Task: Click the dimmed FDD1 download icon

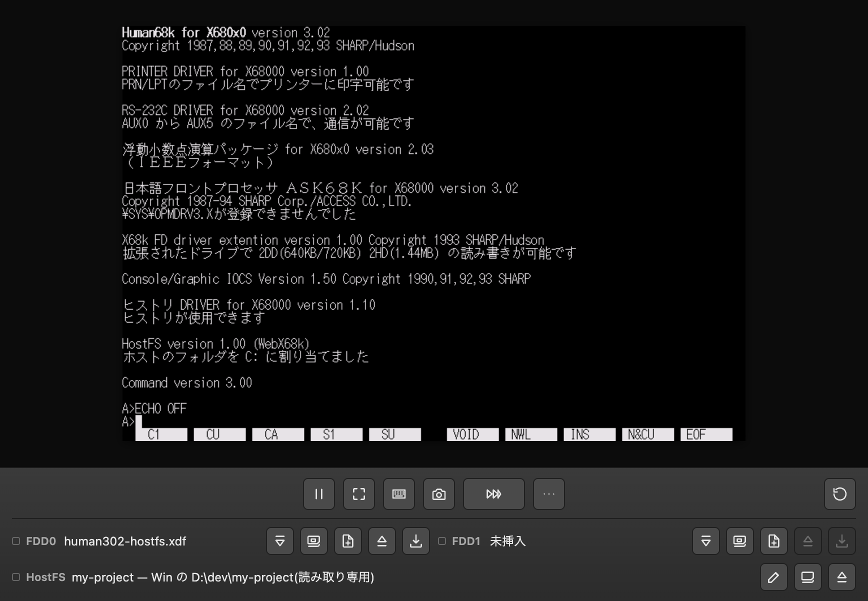Action: (842, 541)
